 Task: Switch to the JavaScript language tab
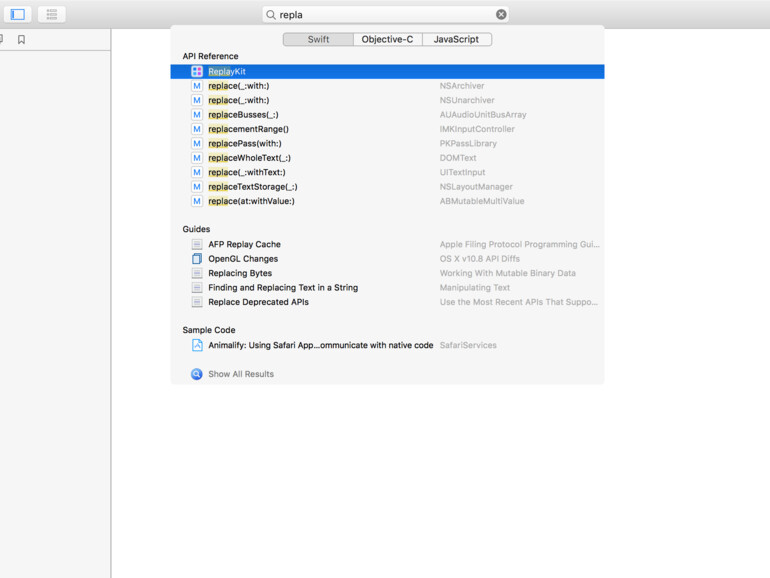tap(456, 39)
